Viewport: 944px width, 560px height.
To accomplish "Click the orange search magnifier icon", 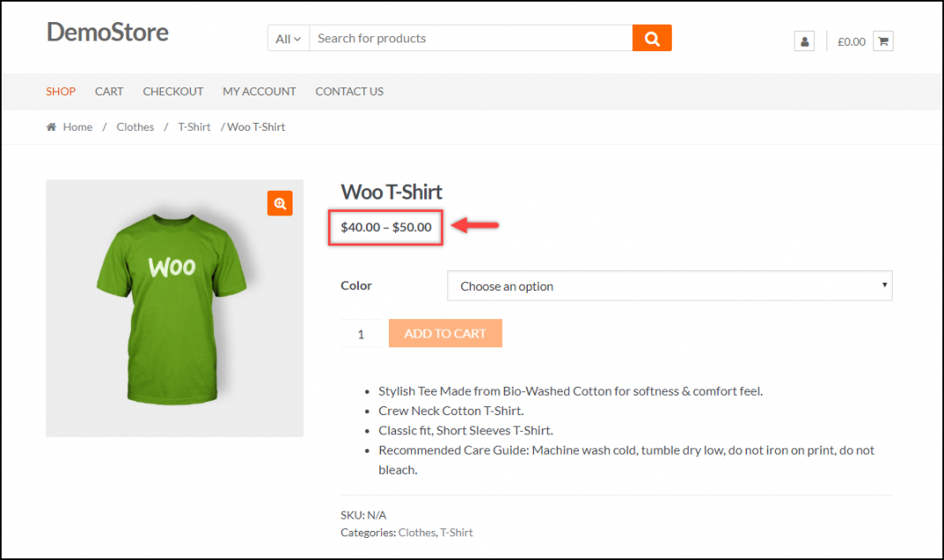I will coord(651,38).
